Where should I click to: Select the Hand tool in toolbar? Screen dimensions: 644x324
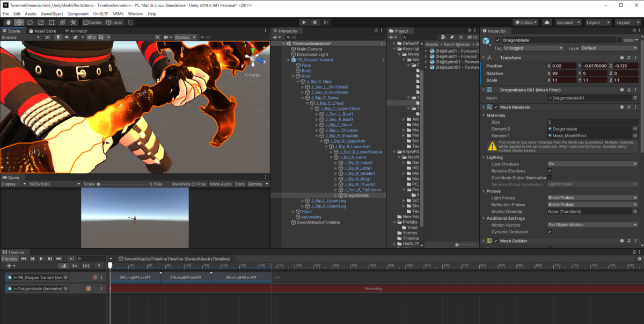8,23
